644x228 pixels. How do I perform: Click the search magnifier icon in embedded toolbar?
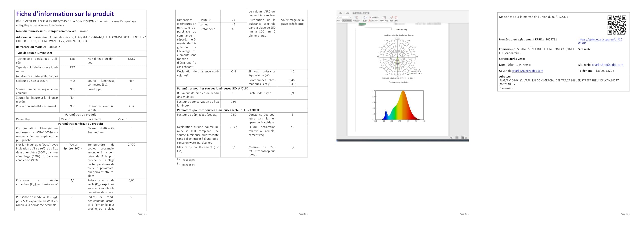[396, 18]
